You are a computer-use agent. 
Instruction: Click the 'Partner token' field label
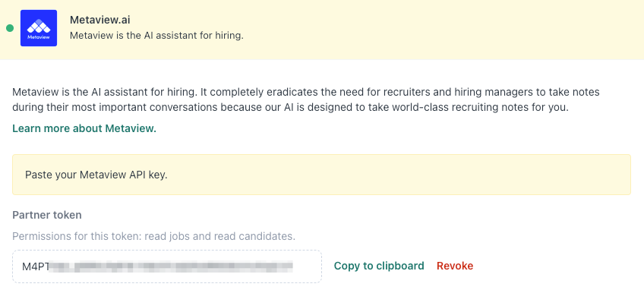(x=47, y=215)
